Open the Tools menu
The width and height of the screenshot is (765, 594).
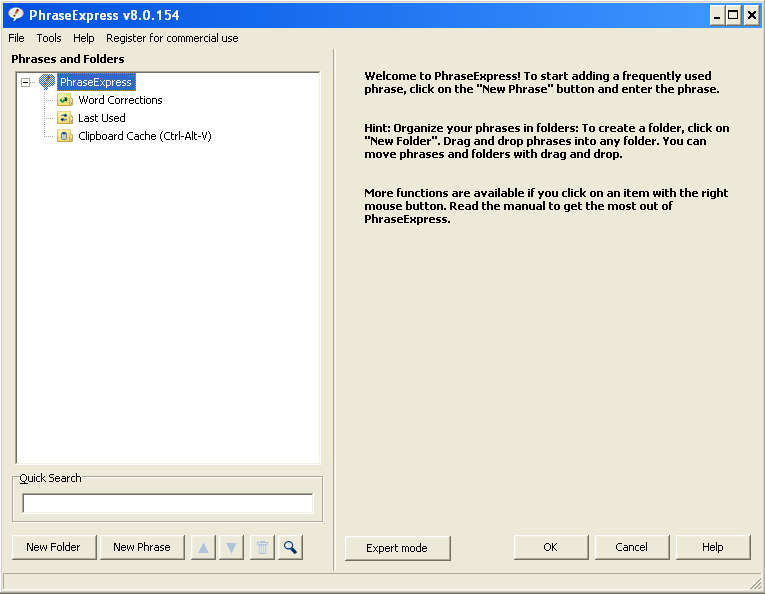(49, 38)
